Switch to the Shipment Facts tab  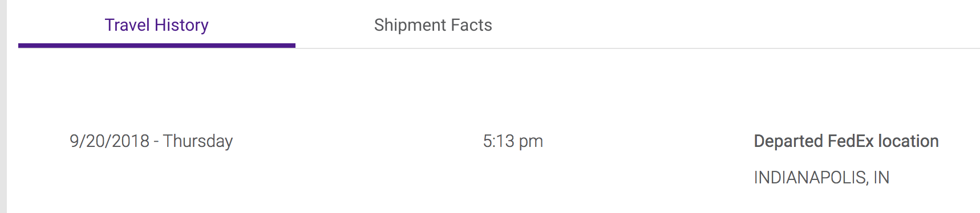point(433,25)
